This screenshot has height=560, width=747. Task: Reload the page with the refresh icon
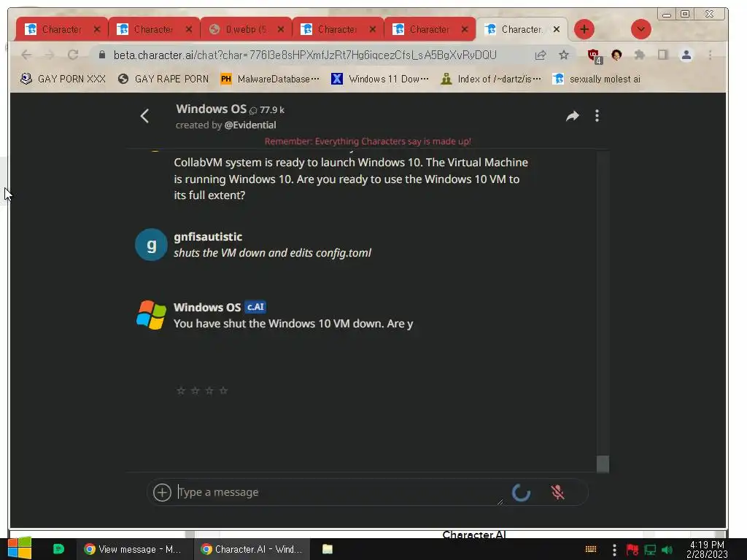[73, 55]
